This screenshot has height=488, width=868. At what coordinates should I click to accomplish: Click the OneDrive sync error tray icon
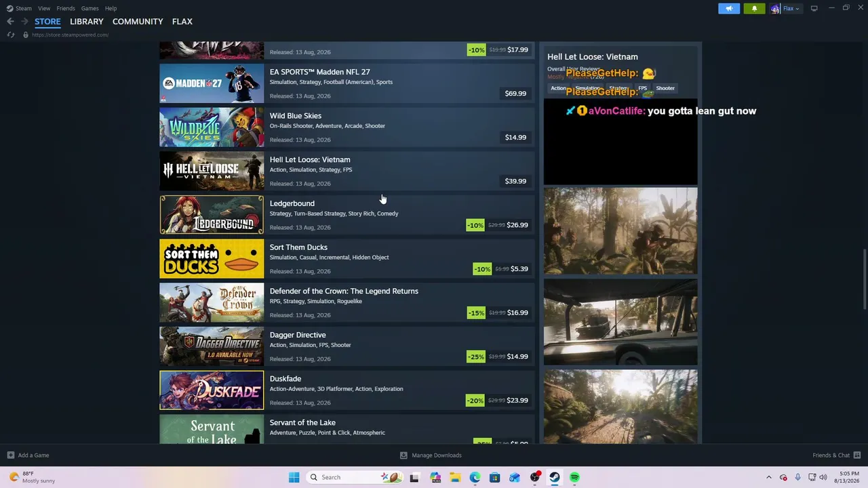(x=783, y=477)
